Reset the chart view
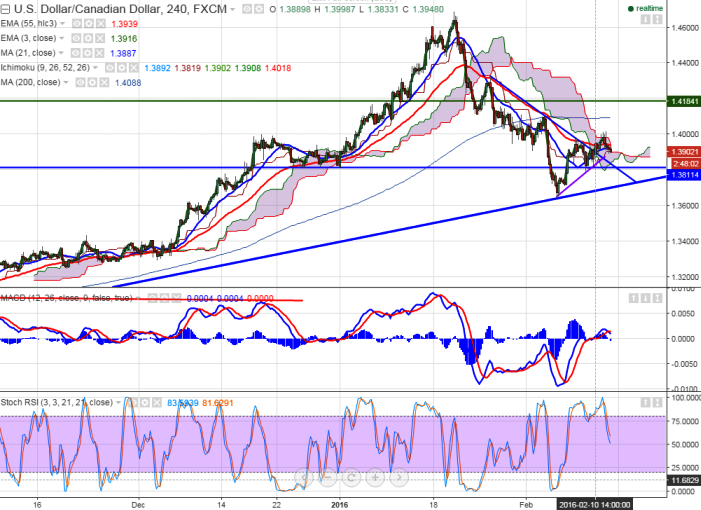Screen dimensions: 701x510 pyautogui.click(x=351, y=478)
